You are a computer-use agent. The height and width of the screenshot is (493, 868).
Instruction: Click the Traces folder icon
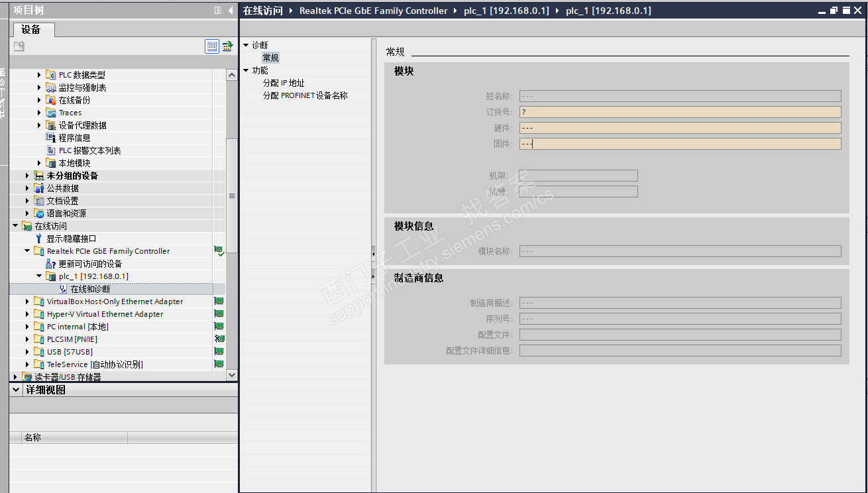51,113
